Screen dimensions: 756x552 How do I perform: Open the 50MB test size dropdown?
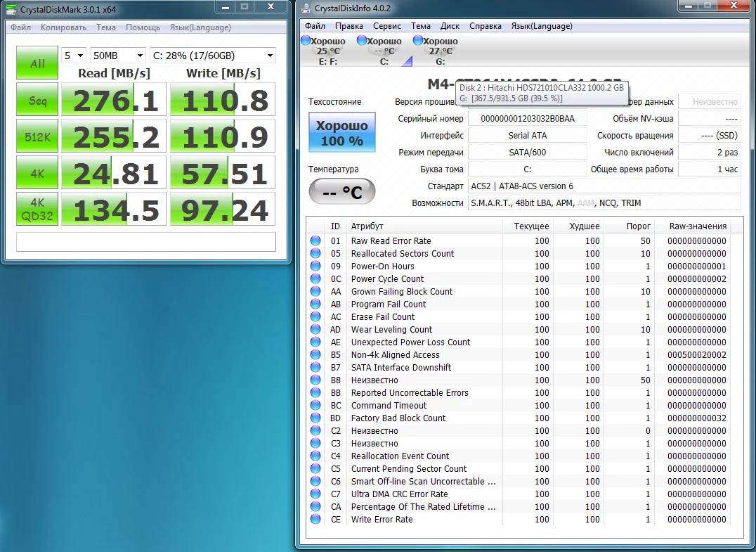pyautogui.click(x=118, y=56)
